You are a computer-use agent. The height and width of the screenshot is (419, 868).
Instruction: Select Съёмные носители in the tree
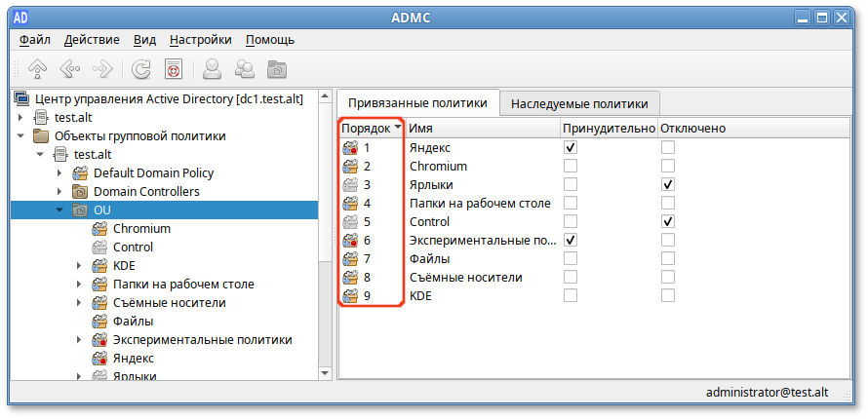(170, 303)
